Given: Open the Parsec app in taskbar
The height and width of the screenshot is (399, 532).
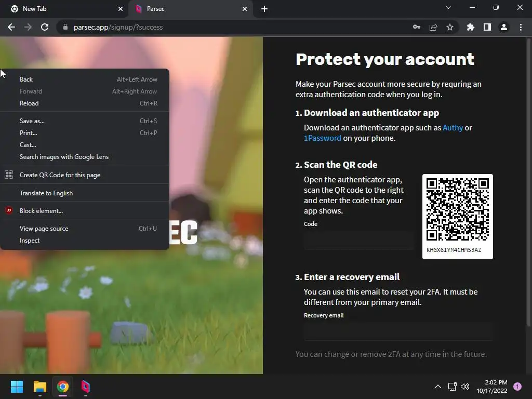Looking at the screenshot, I should pyautogui.click(x=86, y=387).
